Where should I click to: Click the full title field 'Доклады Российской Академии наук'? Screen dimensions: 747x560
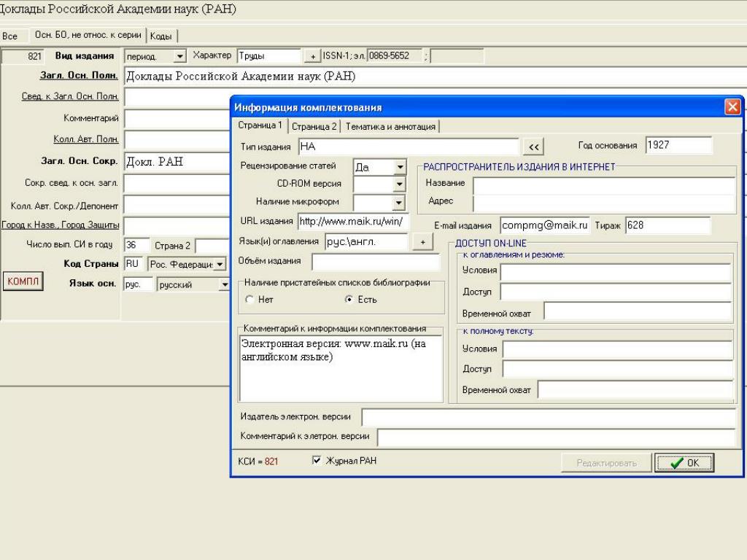[435, 77]
